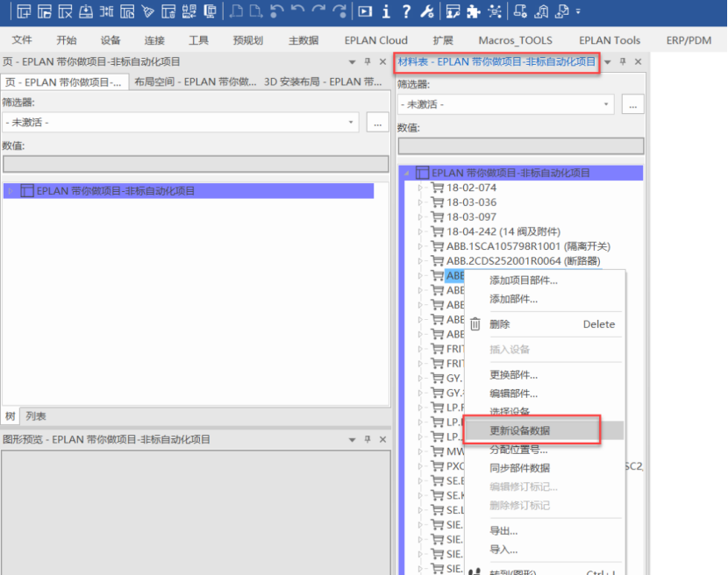This screenshot has width=728, height=575.
Task: Select the ABB.2CDS252001R0064 (断路器) row
Action: point(524,261)
